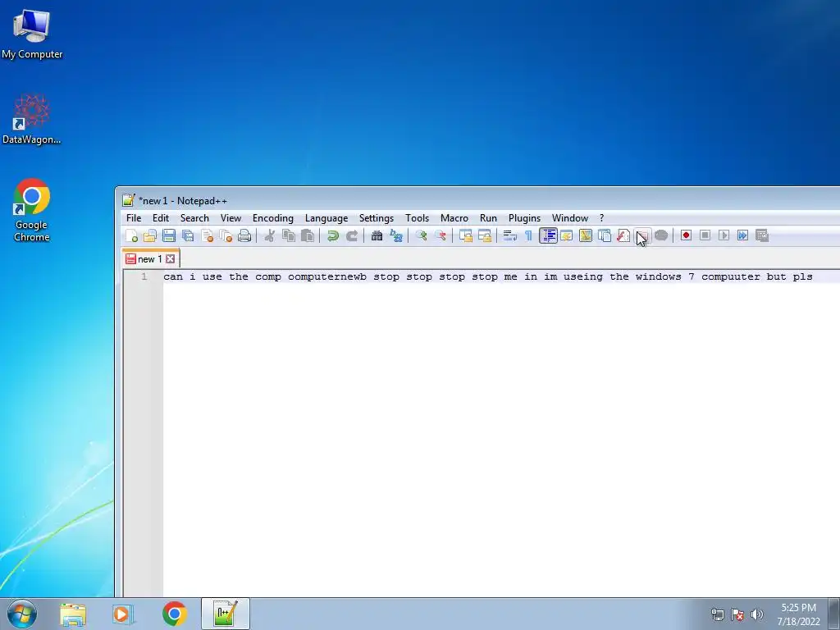Click Notepad++ taskbar button

[226, 614]
